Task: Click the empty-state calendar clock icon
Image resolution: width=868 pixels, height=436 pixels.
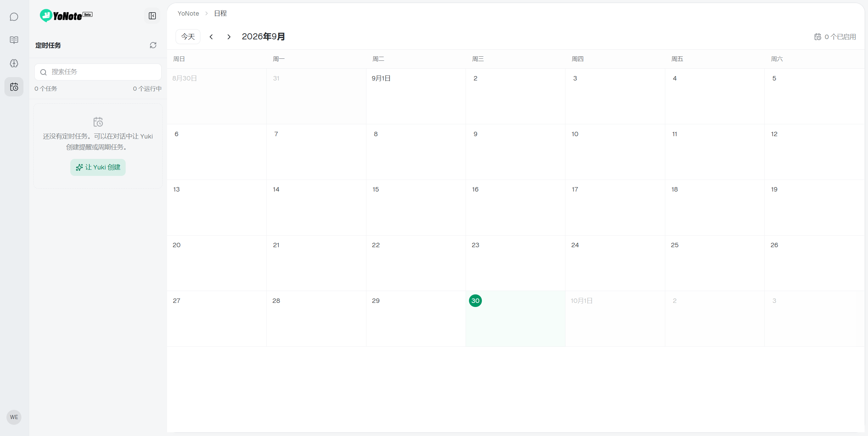Action: [98, 122]
